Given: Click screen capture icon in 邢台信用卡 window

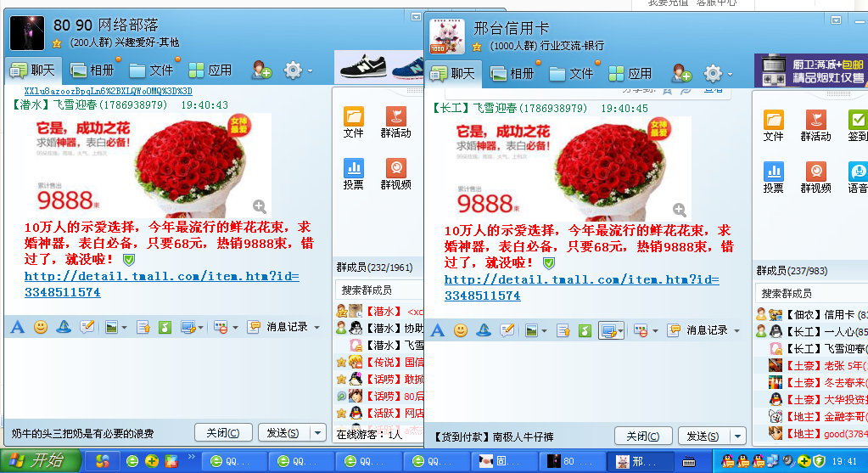Looking at the screenshot, I should click(608, 330).
